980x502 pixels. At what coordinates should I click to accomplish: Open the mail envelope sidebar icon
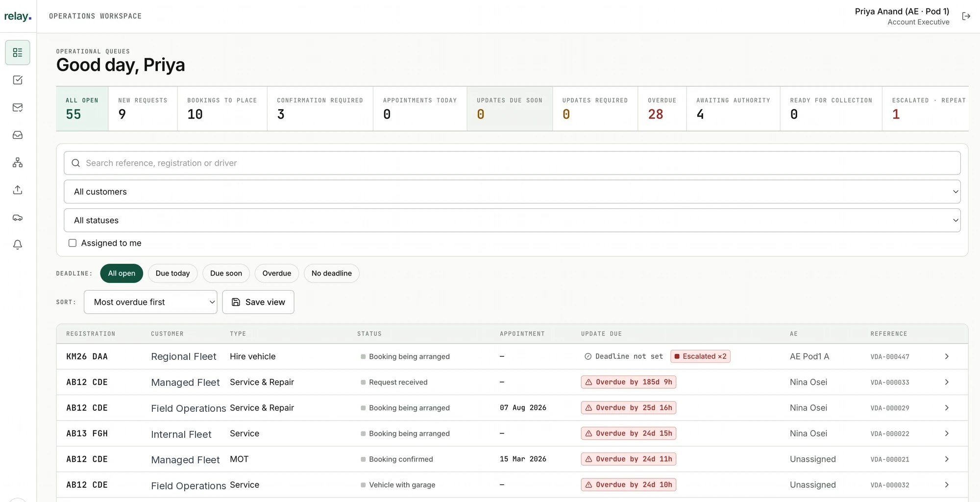point(18,107)
